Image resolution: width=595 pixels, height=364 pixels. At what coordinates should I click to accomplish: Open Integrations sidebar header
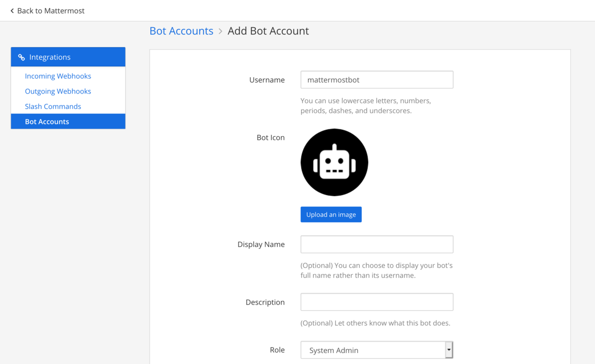[68, 57]
